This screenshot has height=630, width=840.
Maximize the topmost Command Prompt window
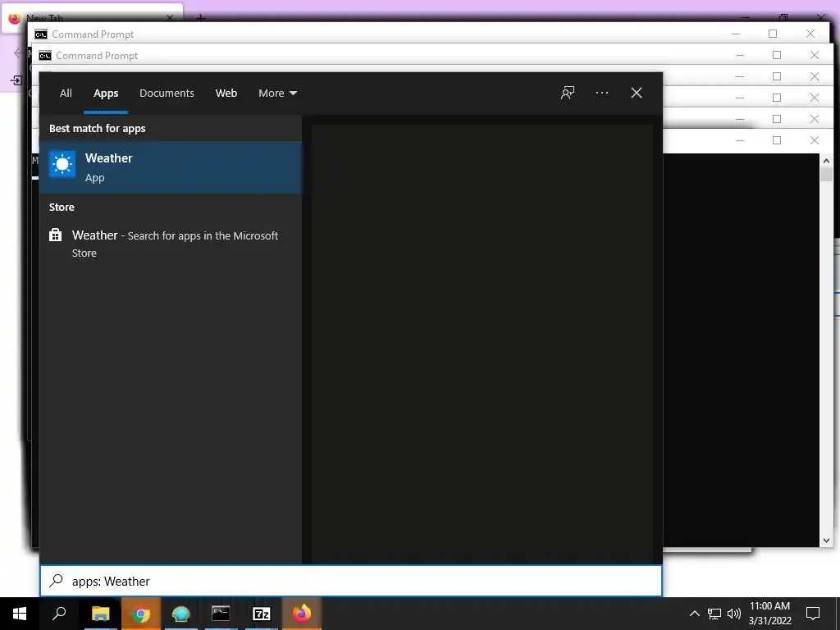pos(773,34)
